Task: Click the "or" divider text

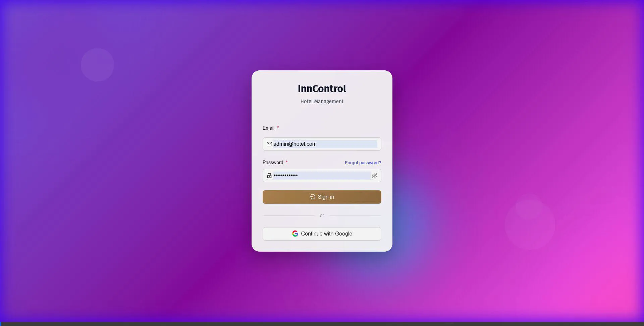Action: [322, 215]
